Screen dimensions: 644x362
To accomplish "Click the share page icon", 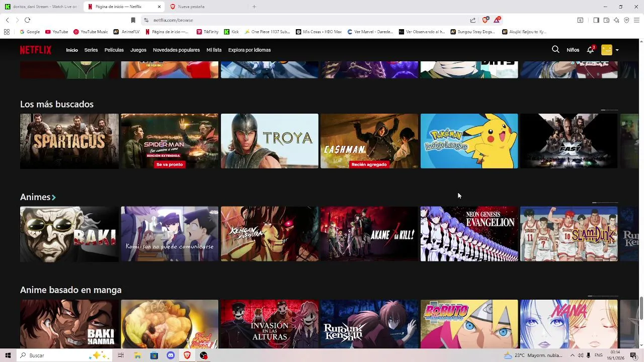I will 473,20.
